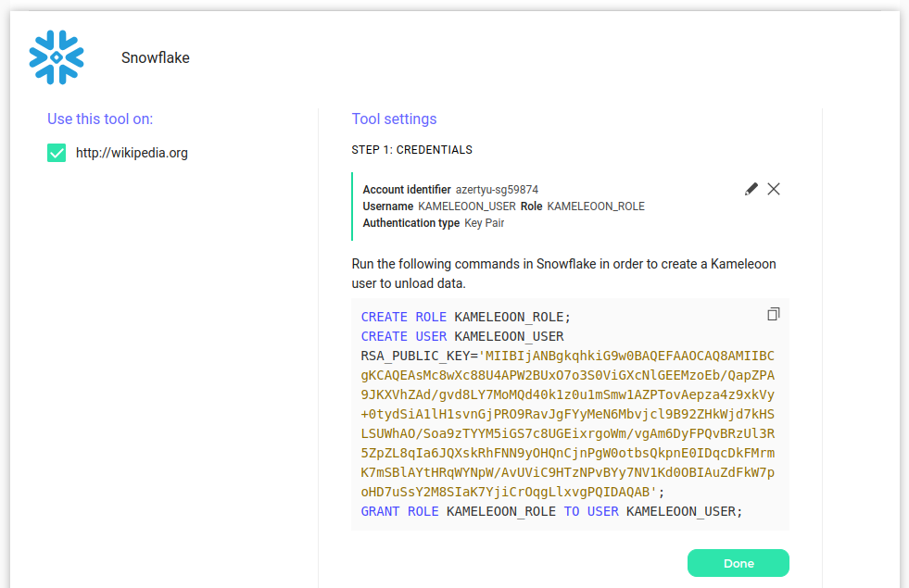Click the KAMELEOON_USER username value

pyautogui.click(x=467, y=206)
